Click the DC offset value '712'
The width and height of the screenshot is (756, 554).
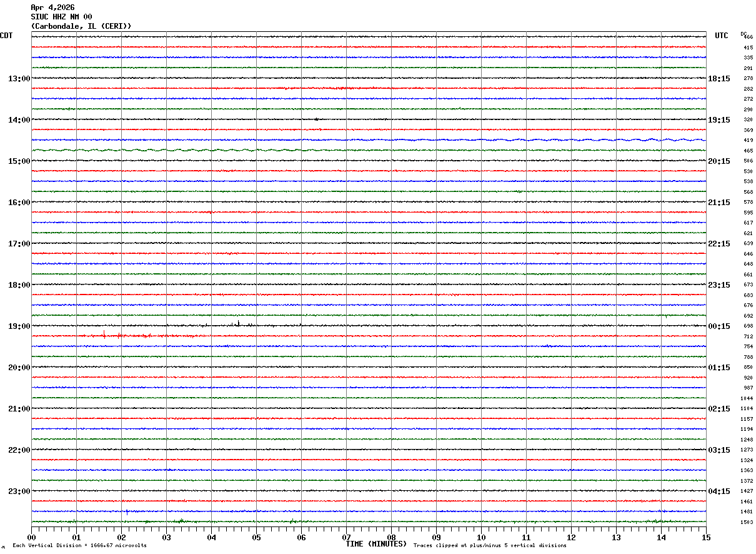click(x=748, y=336)
